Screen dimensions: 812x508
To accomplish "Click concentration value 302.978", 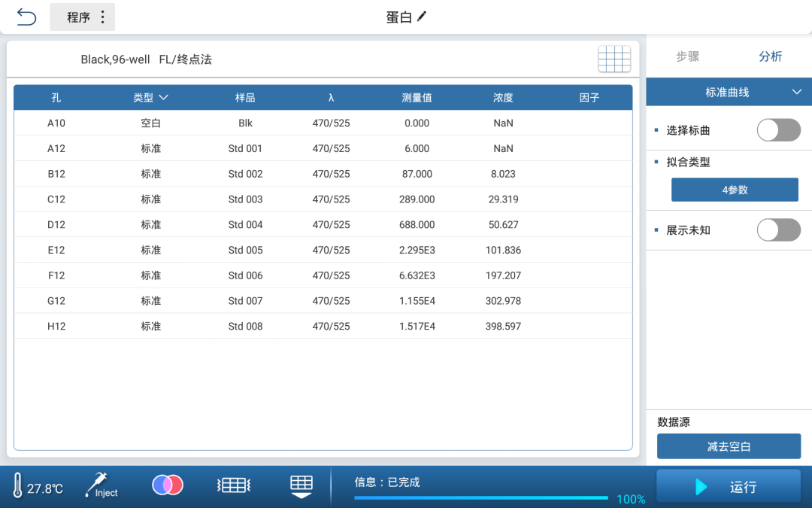I will (x=503, y=300).
